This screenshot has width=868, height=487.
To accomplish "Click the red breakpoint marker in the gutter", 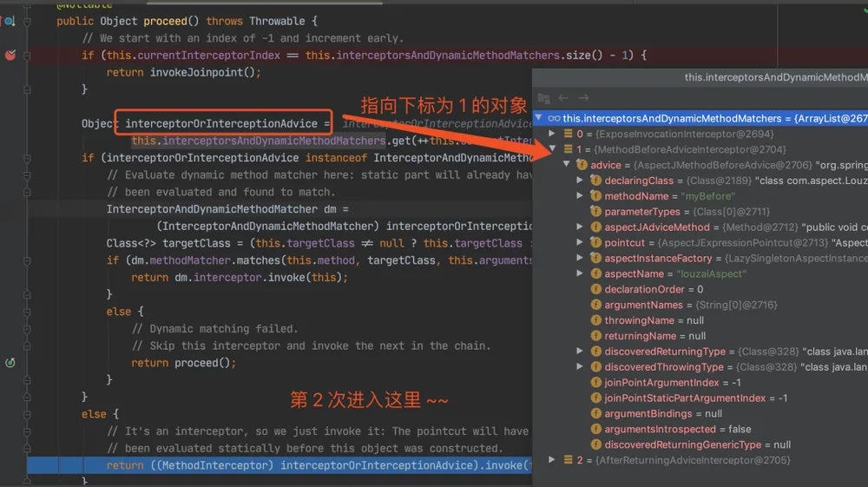I will pos(10,55).
